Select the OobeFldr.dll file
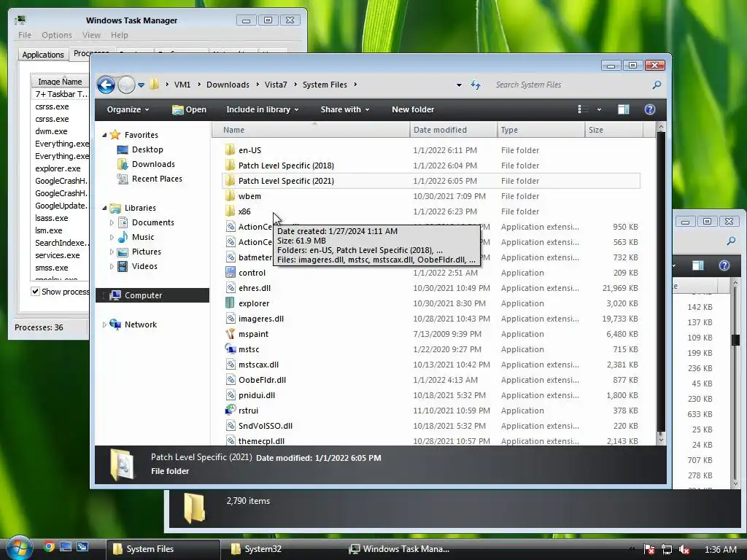 click(x=431, y=379)
